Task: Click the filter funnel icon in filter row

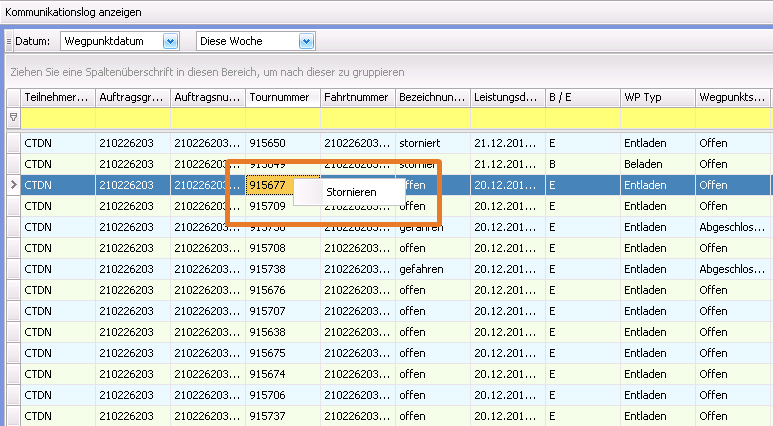Action: [13, 116]
